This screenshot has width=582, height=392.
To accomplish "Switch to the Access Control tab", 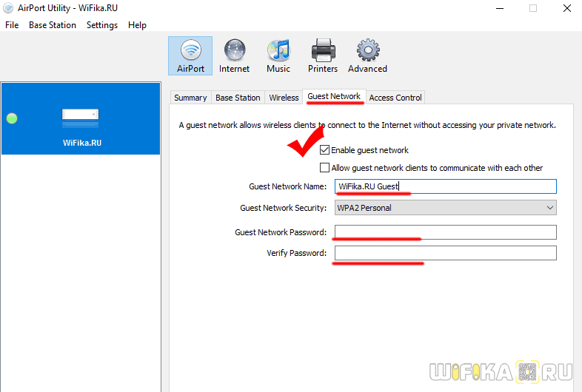I will [x=395, y=98].
